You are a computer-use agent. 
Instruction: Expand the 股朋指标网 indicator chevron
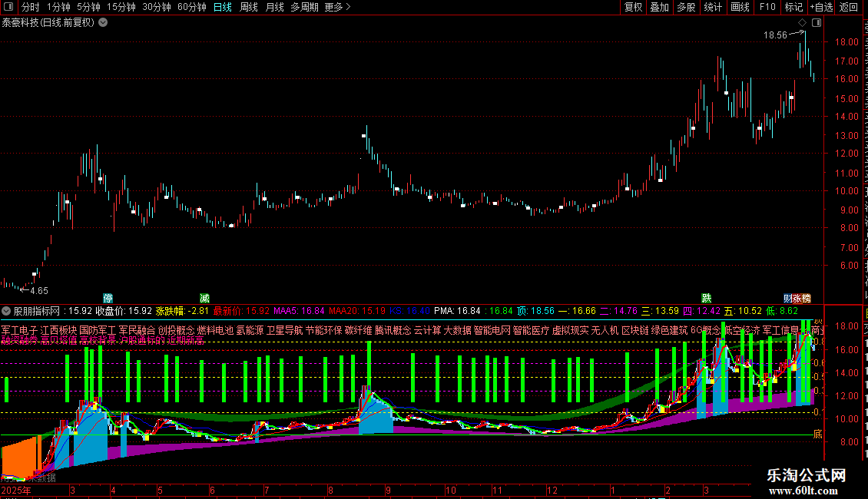click(x=6, y=312)
